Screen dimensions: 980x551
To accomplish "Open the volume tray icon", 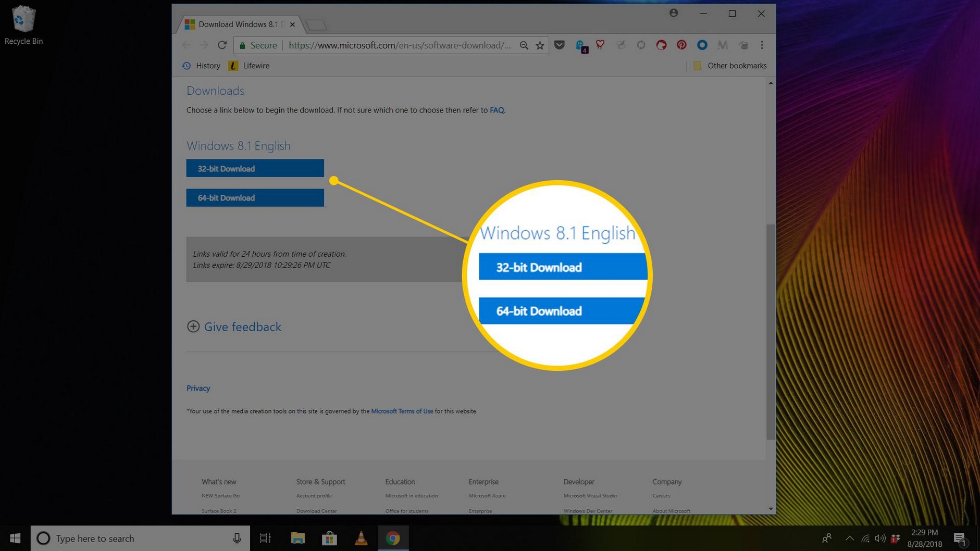I will [x=880, y=538].
